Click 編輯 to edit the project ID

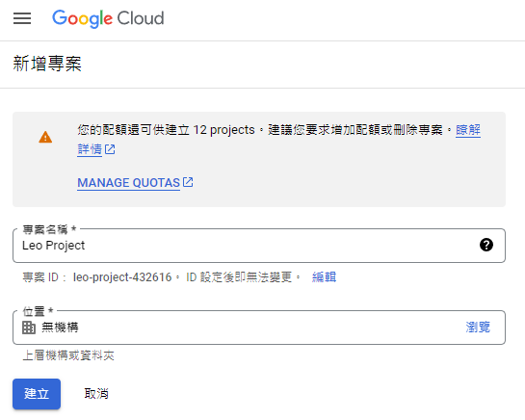[324, 277]
